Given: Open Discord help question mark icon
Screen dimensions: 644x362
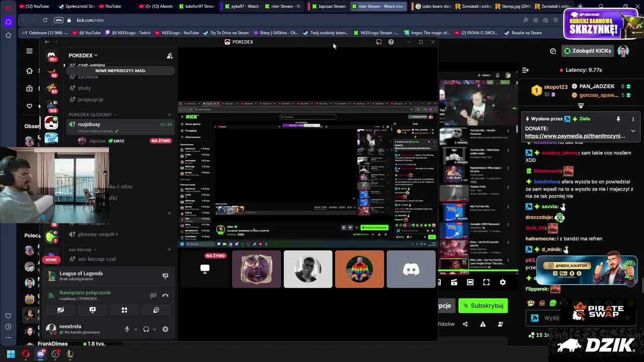Looking at the screenshot, I should 391,42.
